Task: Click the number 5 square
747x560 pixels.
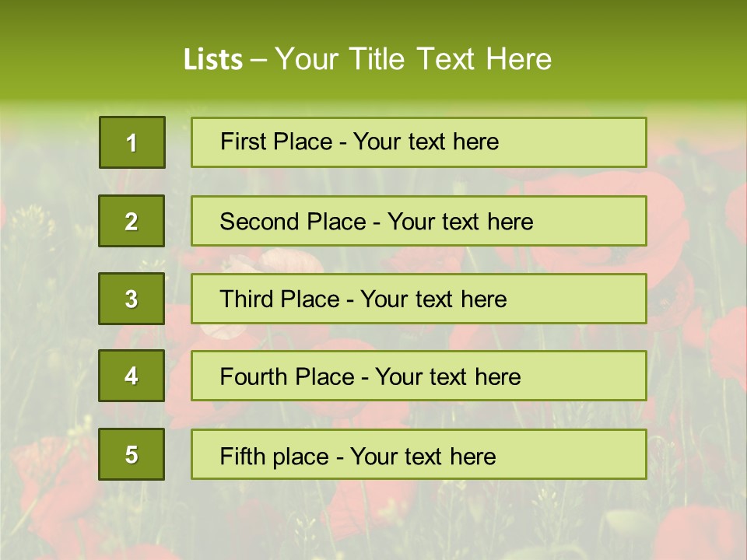Action: pos(132,454)
